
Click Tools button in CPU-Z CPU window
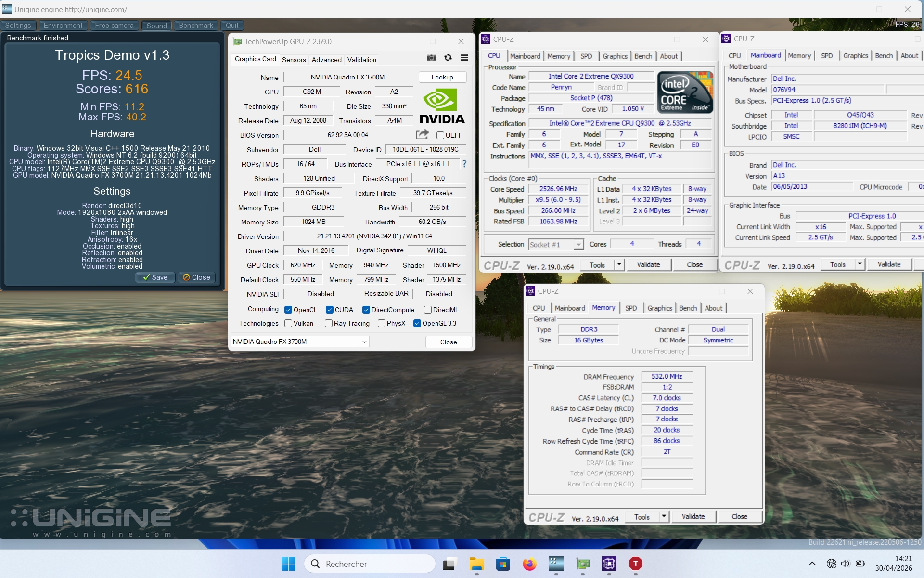(597, 264)
